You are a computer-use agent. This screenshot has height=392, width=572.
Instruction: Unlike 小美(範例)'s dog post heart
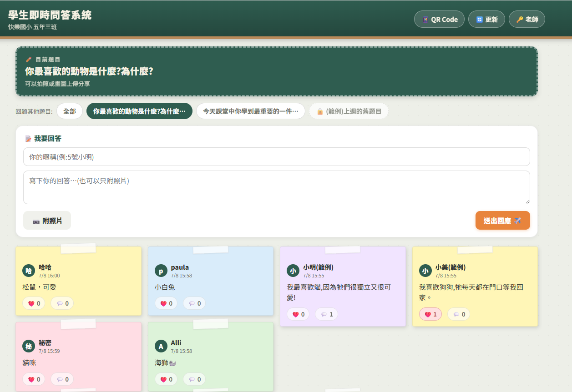[x=430, y=314]
